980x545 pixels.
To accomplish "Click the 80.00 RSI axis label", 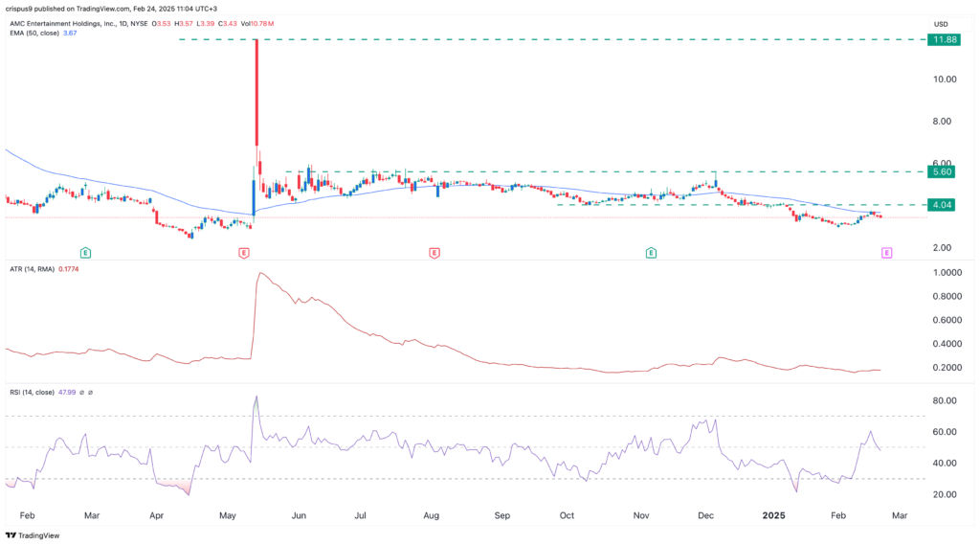I will (945, 400).
